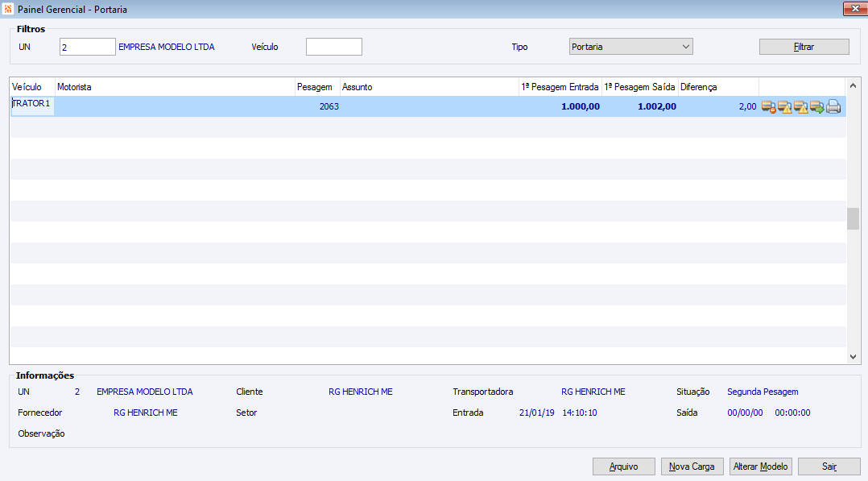Screen dimensions: 868x481
Task: Click the truck icon with red stop badge
Action: coord(768,107)
